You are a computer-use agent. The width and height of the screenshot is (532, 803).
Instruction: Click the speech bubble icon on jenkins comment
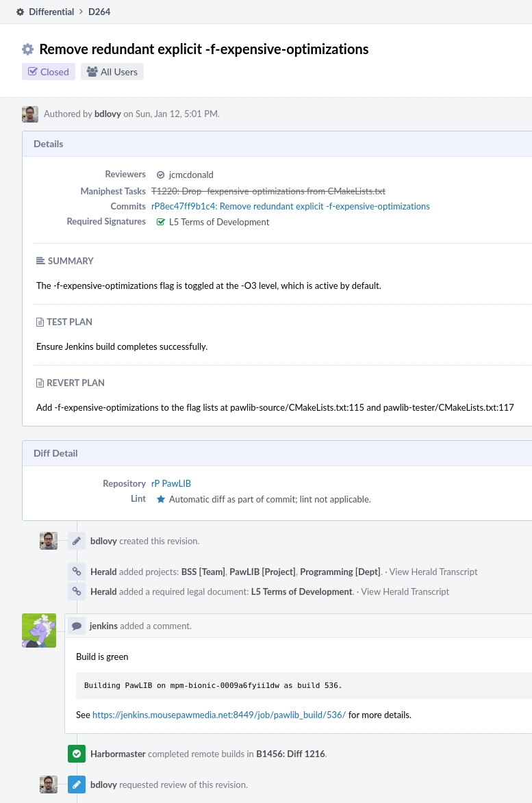77,626
